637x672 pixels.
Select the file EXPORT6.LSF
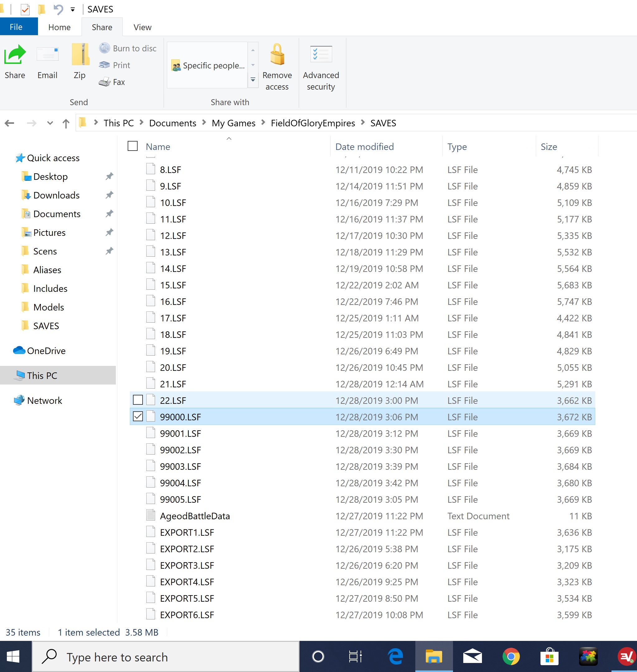click(x=187, y=615)
